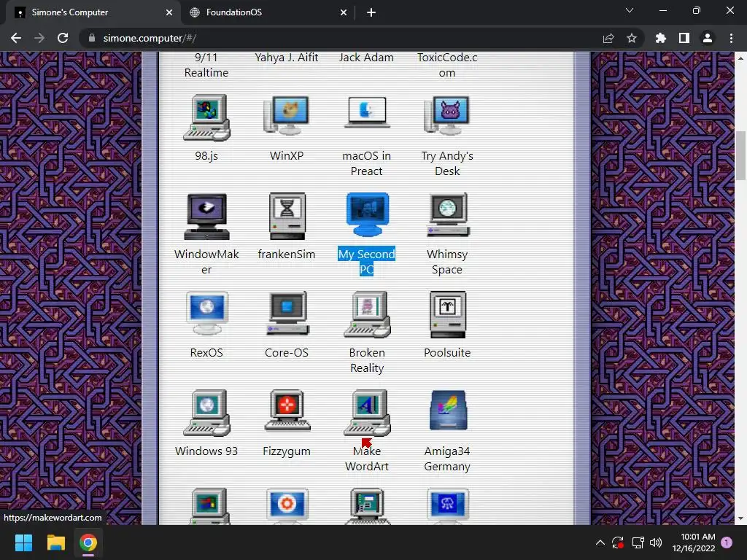
Task: Open a new browser tab
Action: pyautogui.click(x=371, y=12)
